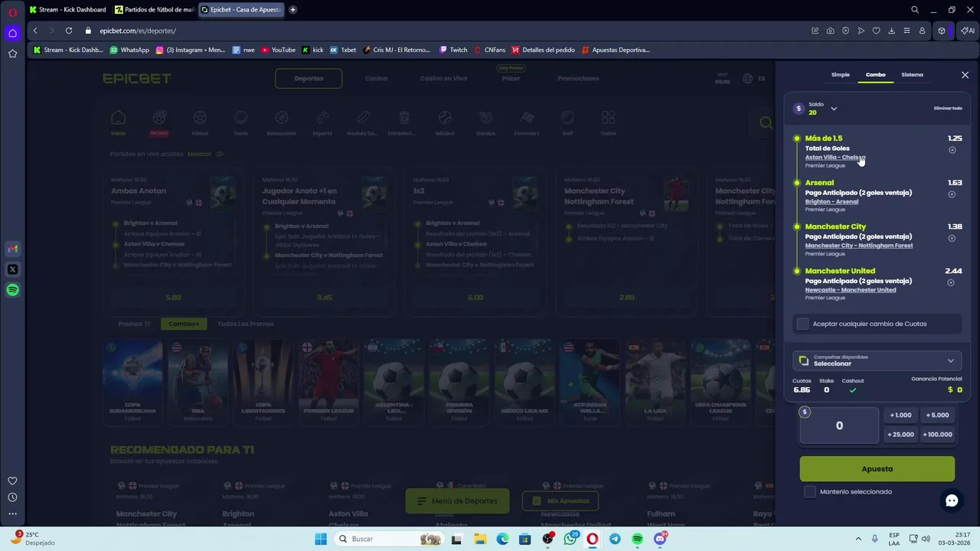Remove the Arsenal selection from betslip

click(x=952, y=194)
